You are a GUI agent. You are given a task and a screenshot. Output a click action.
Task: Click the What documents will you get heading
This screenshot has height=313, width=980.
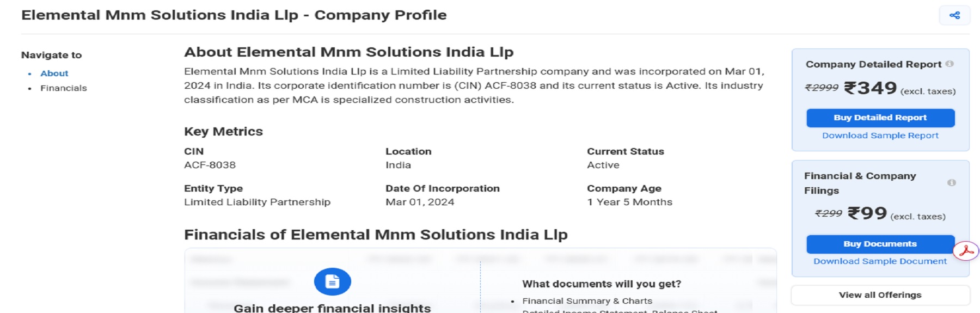[602, 284]
